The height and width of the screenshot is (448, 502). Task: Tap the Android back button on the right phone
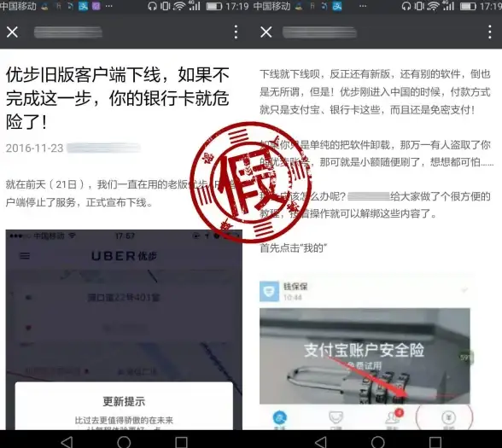[320, 442]
